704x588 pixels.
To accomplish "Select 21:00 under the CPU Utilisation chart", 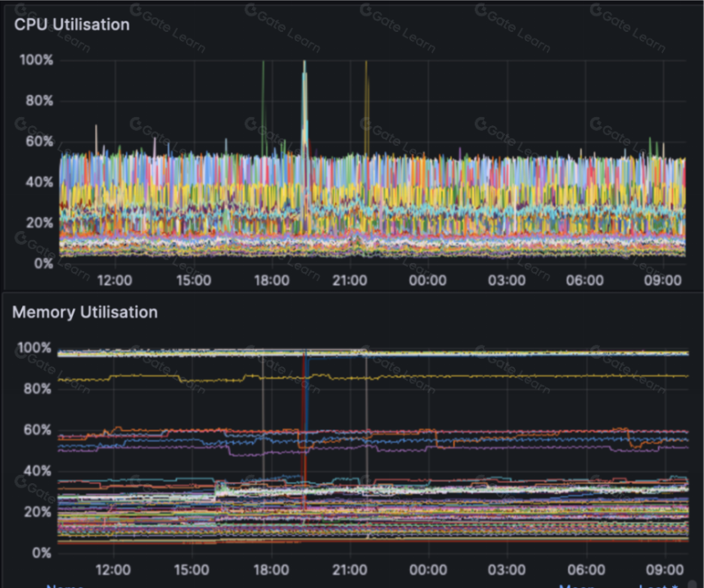I will (350, 280).
